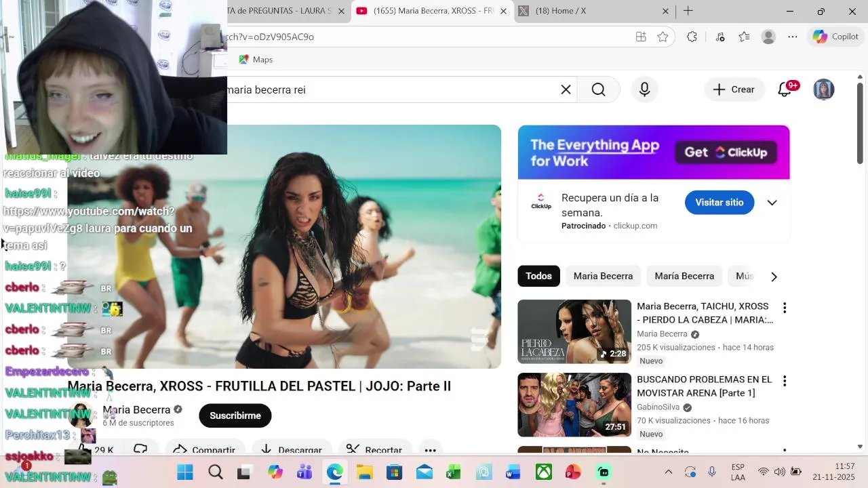The width and height of the screenshot is (868, 488).
Task: Show hidden system tray icons
Action: click(668, 472)
